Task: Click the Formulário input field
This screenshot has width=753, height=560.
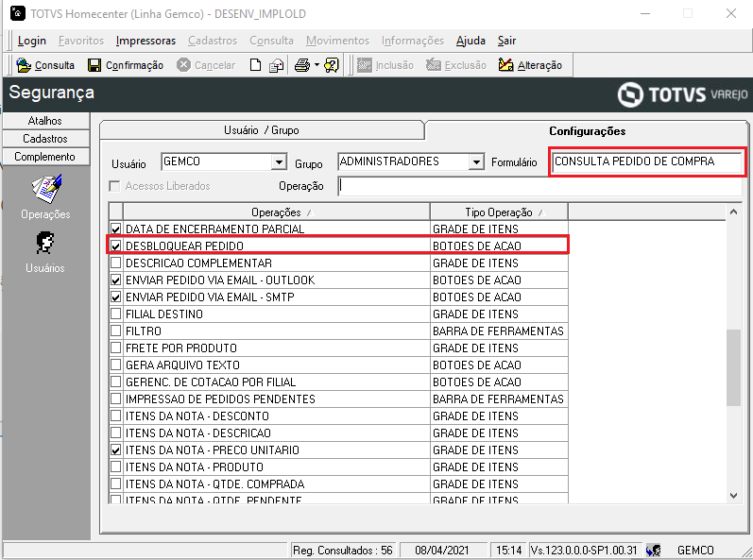Action: click(646, 161)
